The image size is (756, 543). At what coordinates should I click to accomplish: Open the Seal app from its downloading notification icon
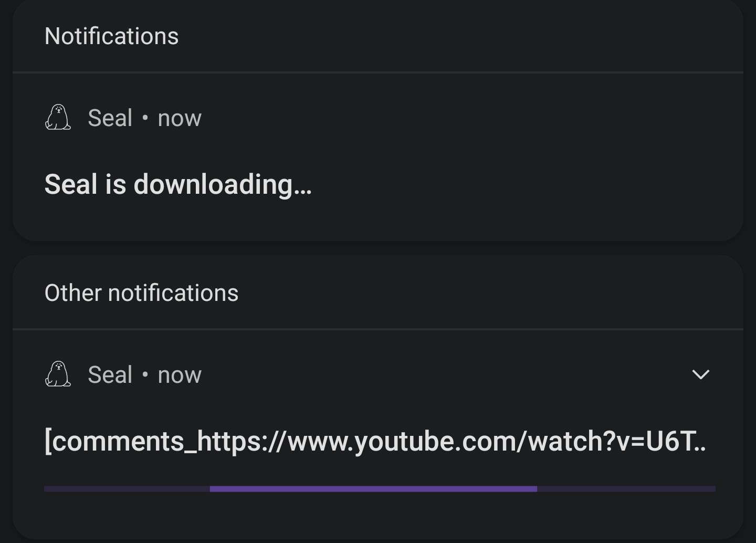(58, 117)
